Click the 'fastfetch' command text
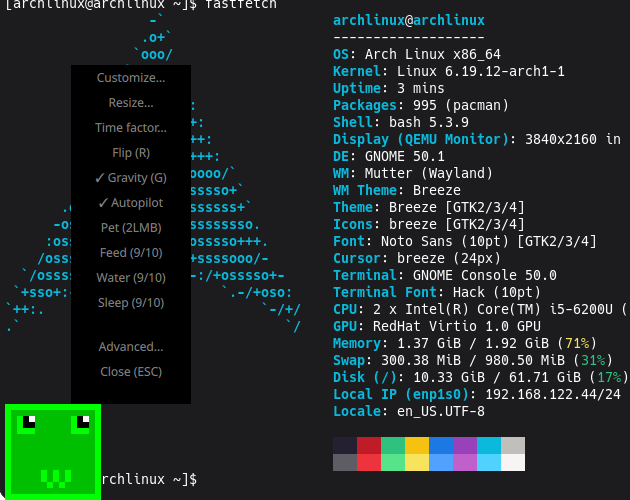The width and height of the screenshot is (630, 500). click(241, 4)
